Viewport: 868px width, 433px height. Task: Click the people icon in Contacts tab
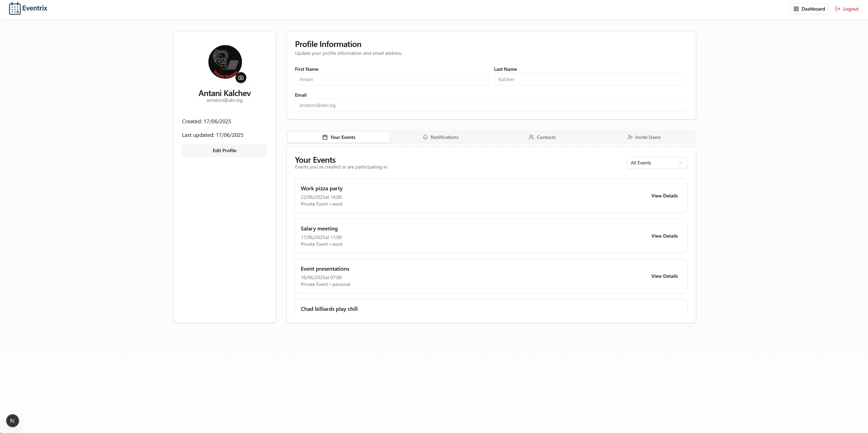click(531, 137)
